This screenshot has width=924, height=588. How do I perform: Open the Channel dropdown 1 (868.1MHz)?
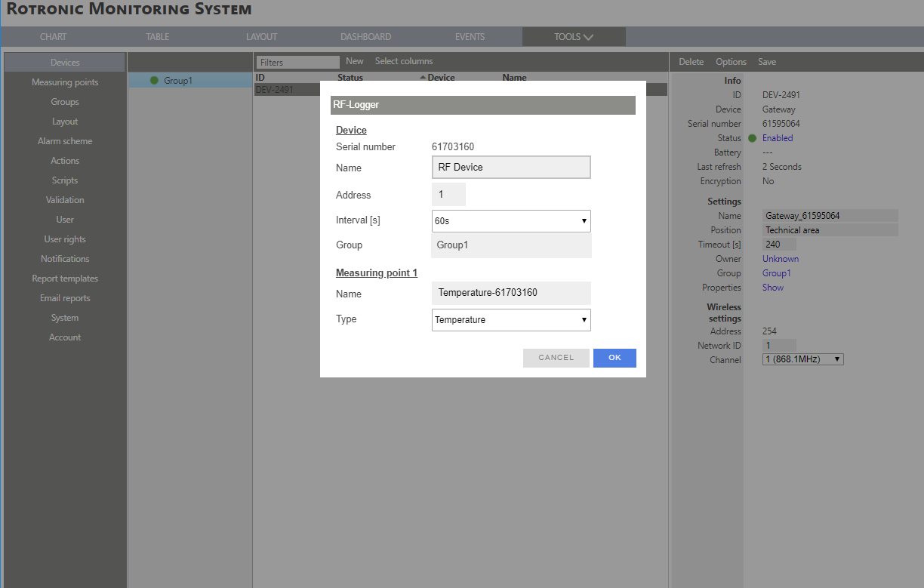click(803, 359)
